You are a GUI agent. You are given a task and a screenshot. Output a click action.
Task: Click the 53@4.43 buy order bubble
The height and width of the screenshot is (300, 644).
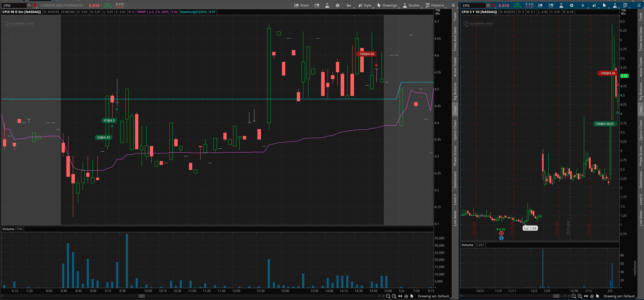[103, 137]
